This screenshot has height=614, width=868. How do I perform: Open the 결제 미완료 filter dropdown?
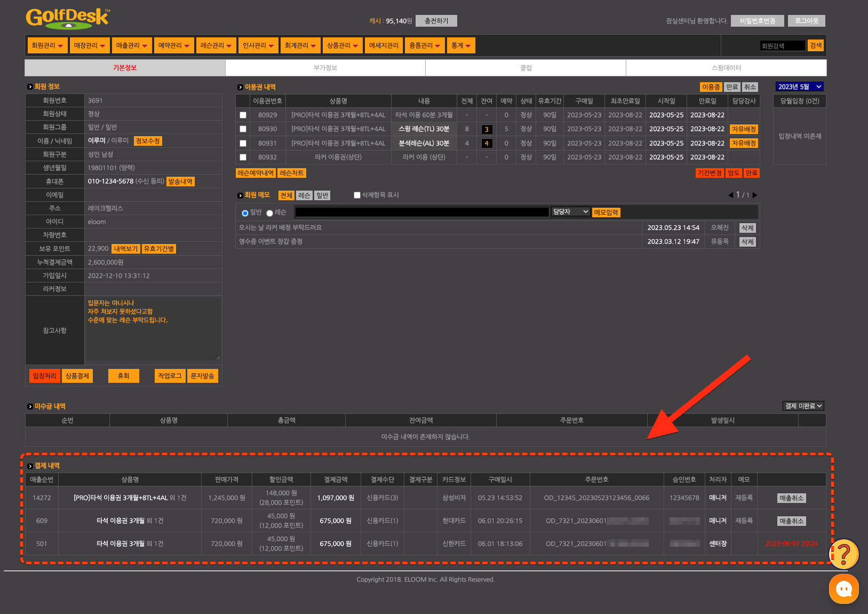(x=803, y=406)
